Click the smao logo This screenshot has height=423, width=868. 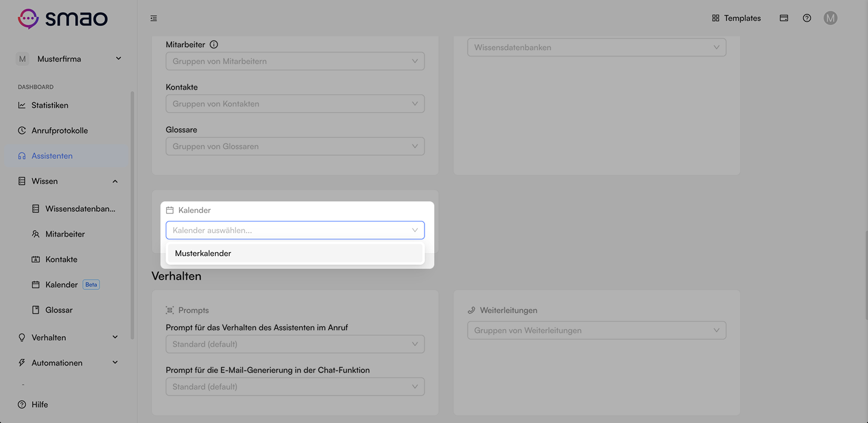click(63, 18)
